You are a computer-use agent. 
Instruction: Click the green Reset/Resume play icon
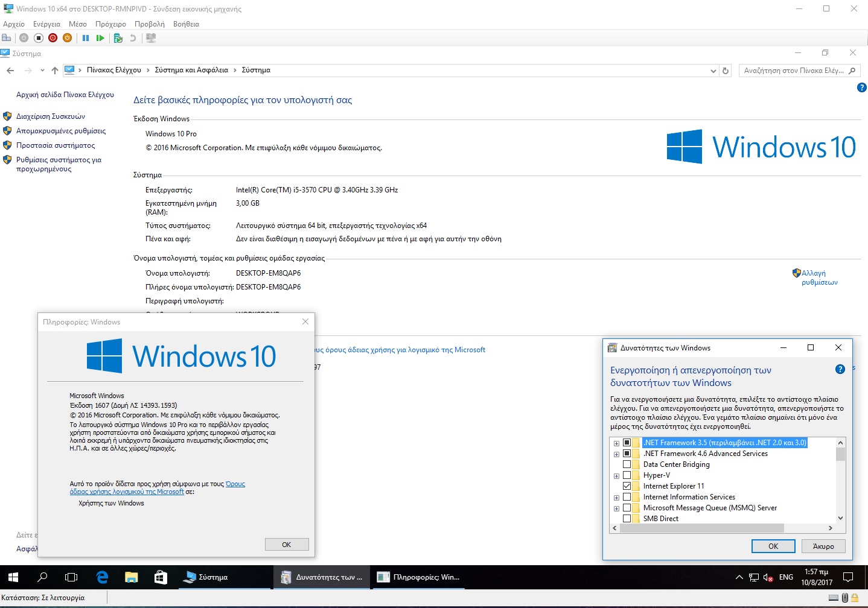click(100, 38)
